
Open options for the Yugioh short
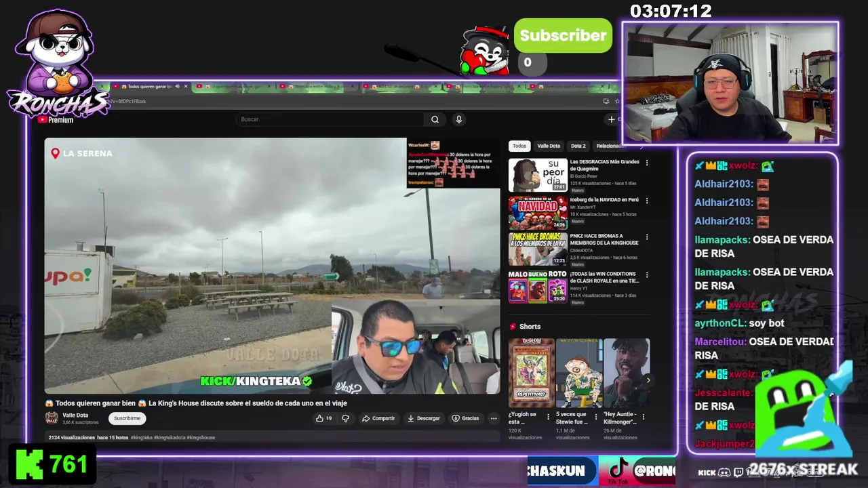549,418
